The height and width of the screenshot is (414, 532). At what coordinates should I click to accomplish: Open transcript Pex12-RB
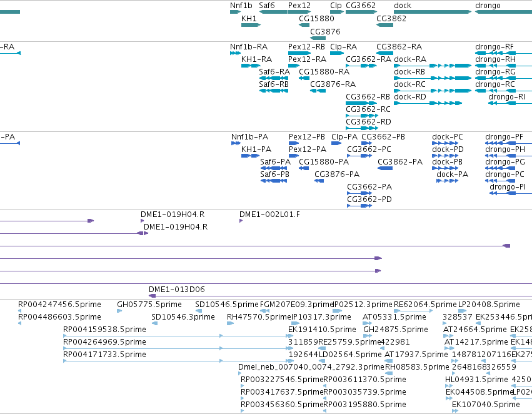[306, 47]
